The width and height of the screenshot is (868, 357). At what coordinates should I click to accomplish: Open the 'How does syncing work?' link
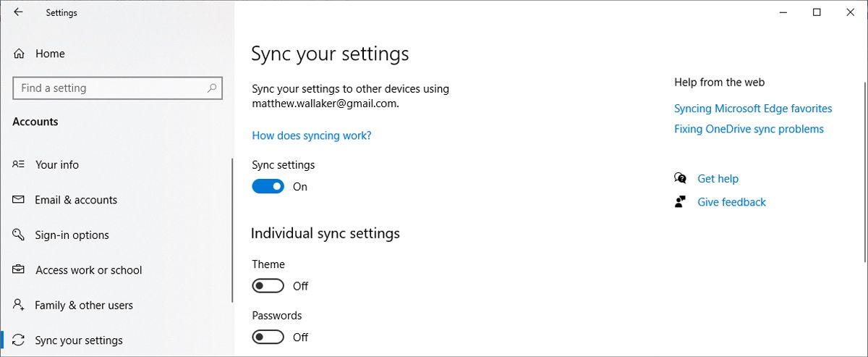[311, 135]
